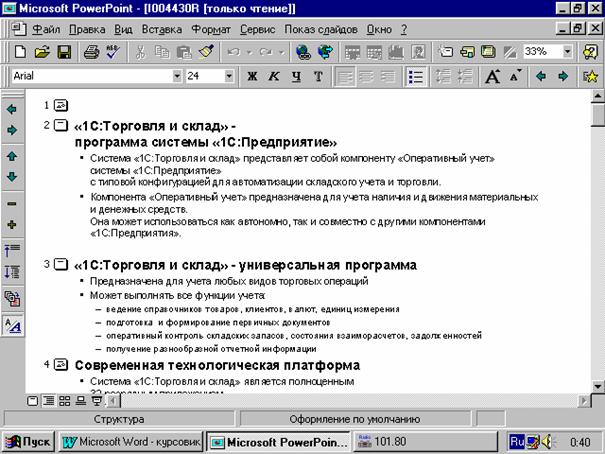Expand the 33% zoom dropdown
The height and width of the screenshot is (454, 605).
point(567,51)
